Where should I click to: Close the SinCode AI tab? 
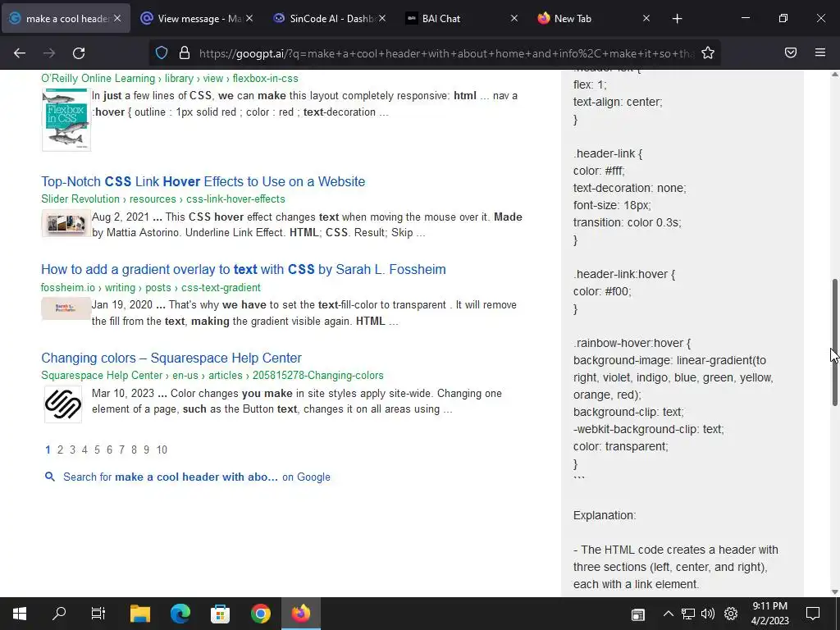tap(381, 18)
